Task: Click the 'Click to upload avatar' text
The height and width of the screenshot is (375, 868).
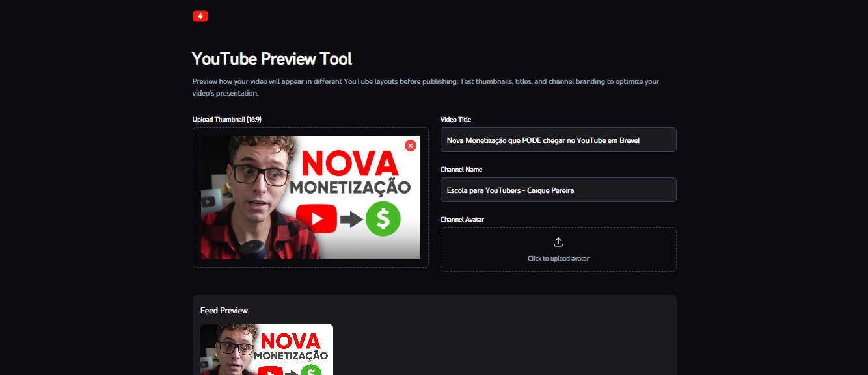Action: click(x=558, y=259)
